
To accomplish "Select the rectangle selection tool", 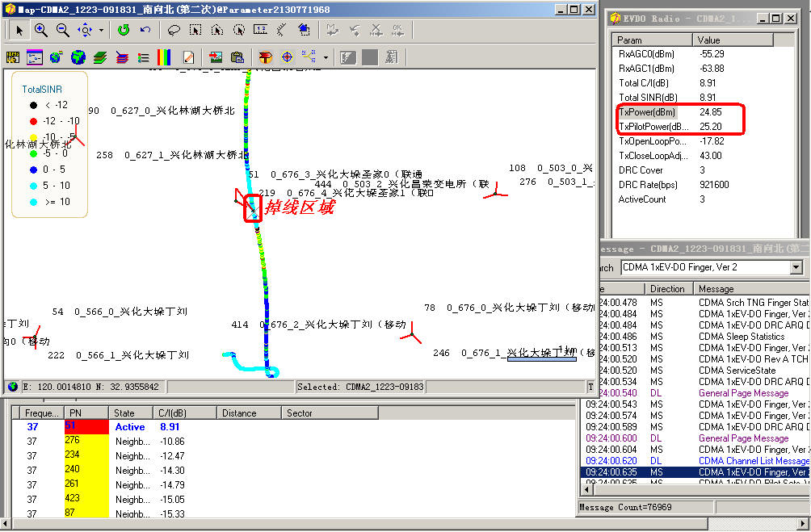I will (x=195, y=30).
